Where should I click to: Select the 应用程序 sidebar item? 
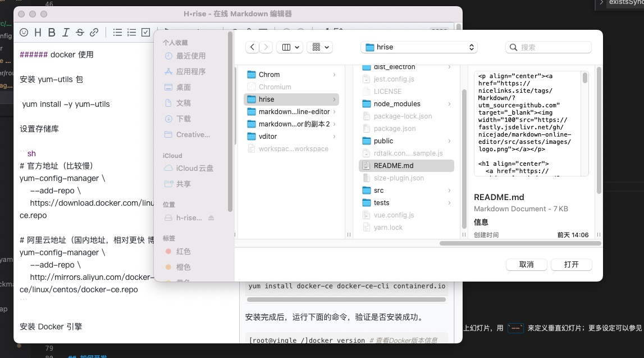coord(190,71)
